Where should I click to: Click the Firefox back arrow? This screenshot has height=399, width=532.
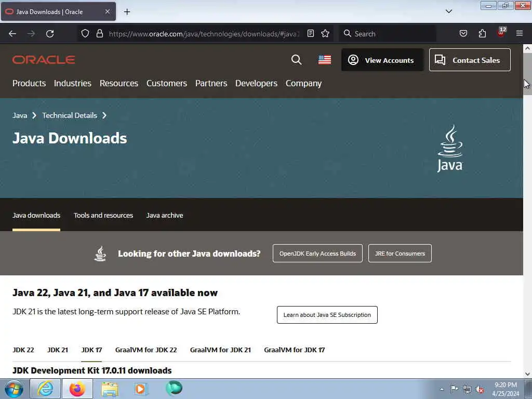pos(12,34)
